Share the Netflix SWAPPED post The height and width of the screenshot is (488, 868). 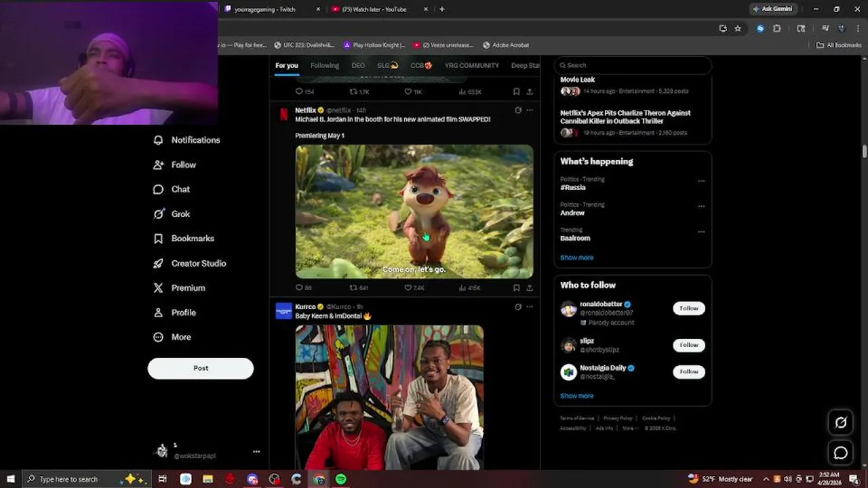(x=530, y=287)
